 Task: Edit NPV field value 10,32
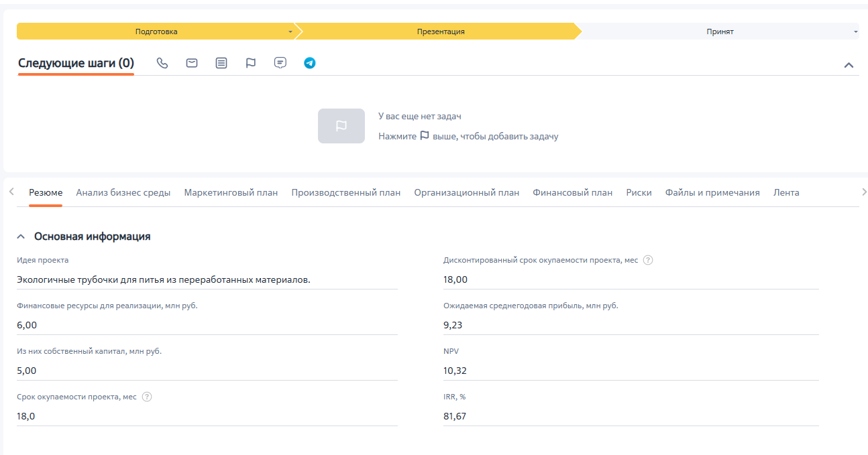click(x=631, y=371)
